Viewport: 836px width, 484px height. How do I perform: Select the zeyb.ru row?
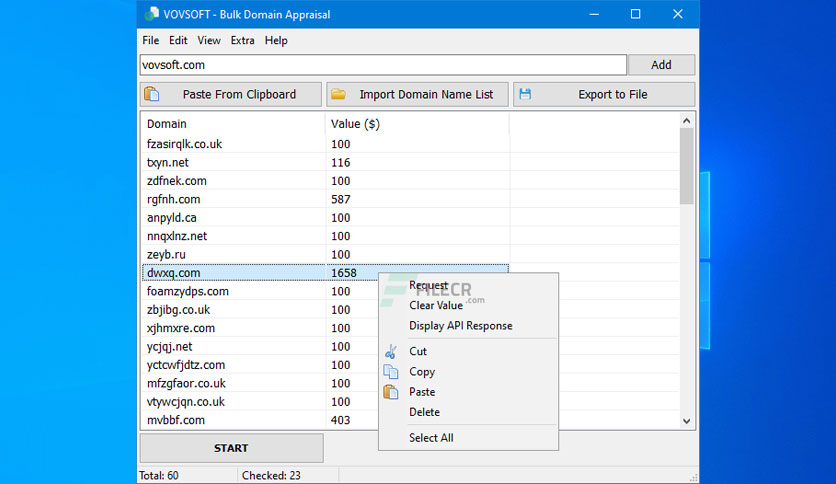pyautogui.click(x=325, y=254)
